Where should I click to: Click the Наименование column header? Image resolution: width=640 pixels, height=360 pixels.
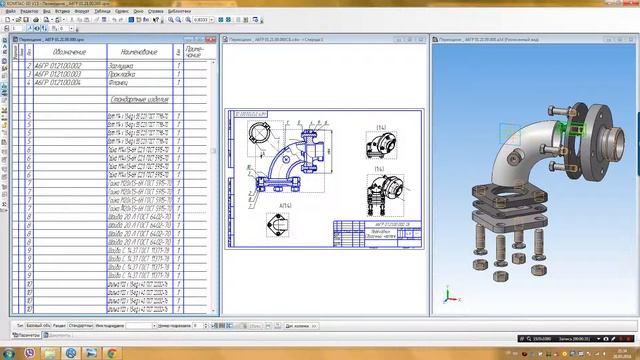(x=140, y=52)
